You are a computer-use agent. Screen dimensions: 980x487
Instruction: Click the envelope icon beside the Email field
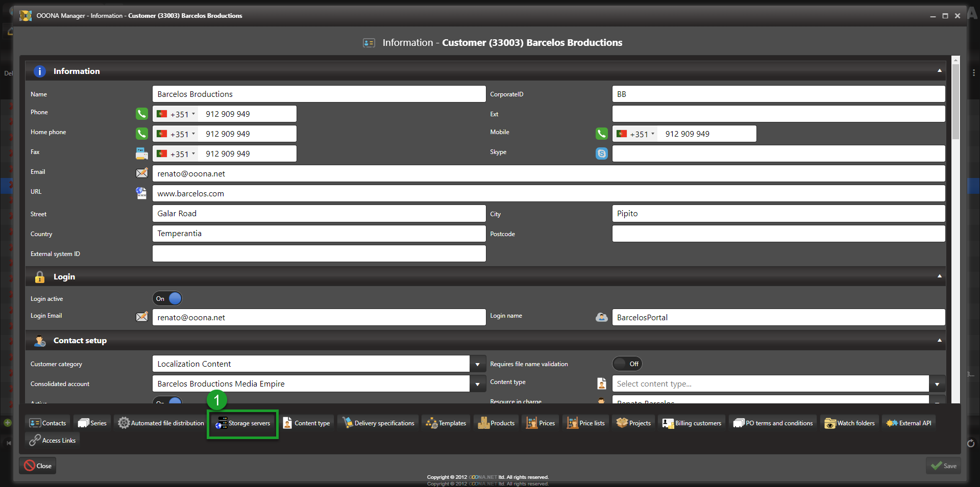pos(141,173)
